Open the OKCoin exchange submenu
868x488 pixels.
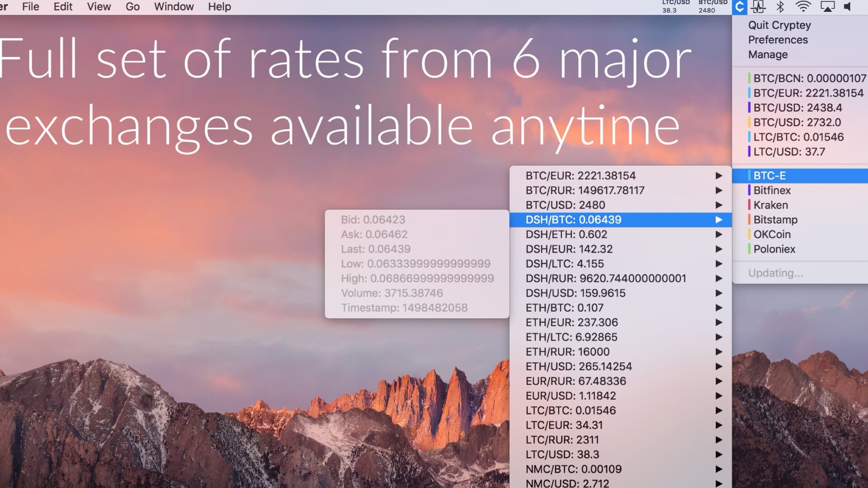tap(800, 235)
